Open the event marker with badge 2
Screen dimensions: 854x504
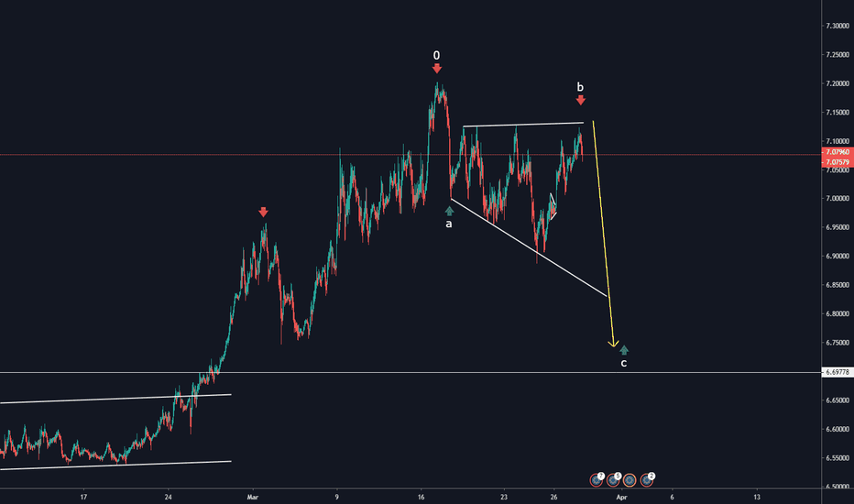pyautogui.click(x=647, y=479)
